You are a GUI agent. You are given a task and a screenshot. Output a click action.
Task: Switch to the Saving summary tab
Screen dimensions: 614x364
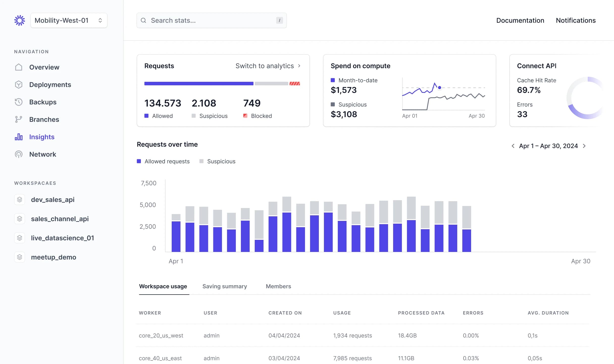click(x=224, y=286)
